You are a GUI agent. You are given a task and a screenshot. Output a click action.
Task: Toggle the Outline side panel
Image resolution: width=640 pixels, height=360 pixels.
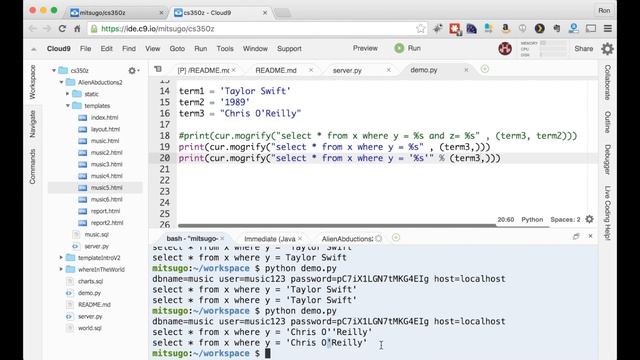(607, 122)
